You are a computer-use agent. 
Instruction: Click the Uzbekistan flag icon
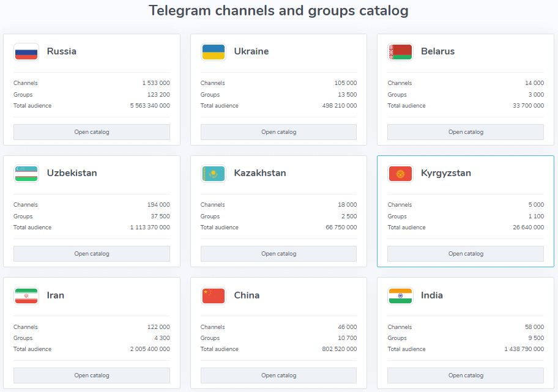coord(26,174)
